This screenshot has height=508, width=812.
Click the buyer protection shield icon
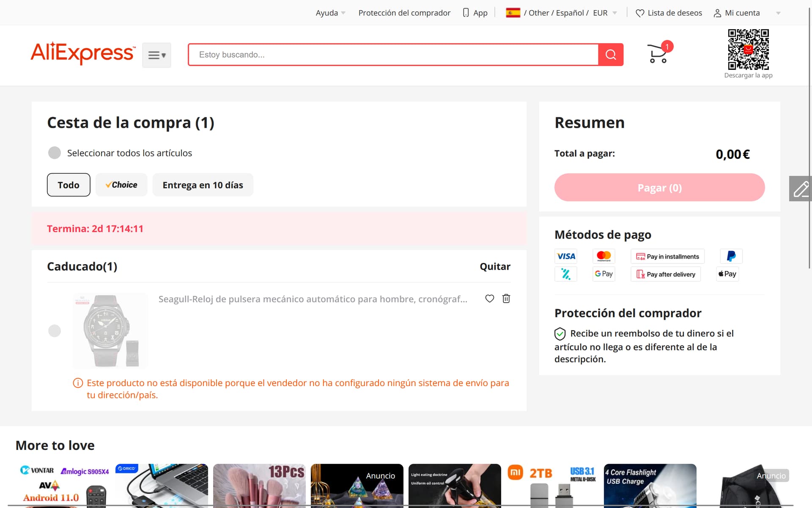(560, 334)
